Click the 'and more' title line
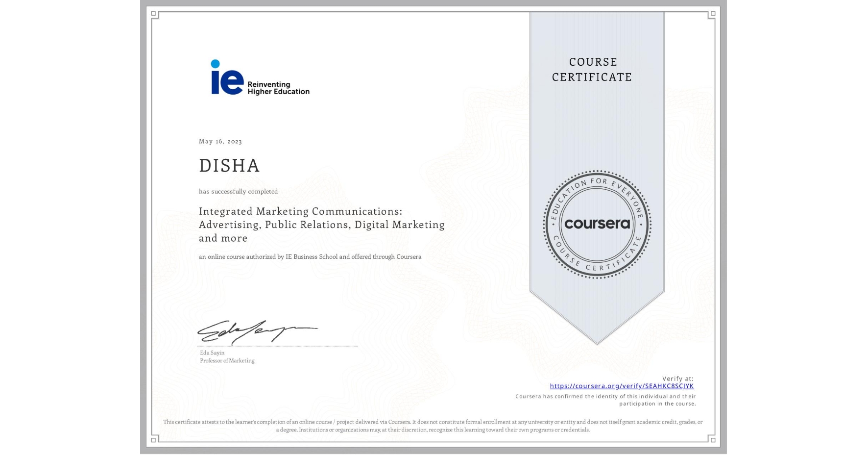Viewport: 868px width, 455px height. pos(223,238)
